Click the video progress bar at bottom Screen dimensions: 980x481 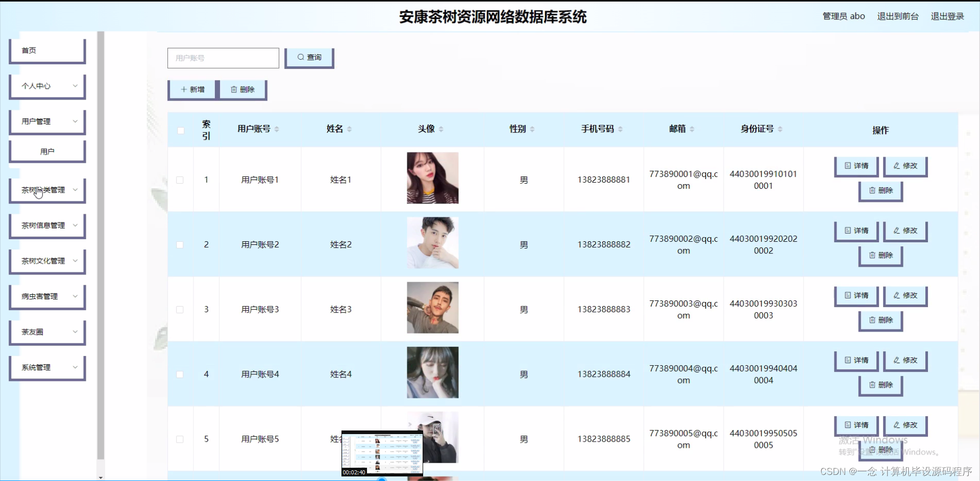[x=382, y=478]
